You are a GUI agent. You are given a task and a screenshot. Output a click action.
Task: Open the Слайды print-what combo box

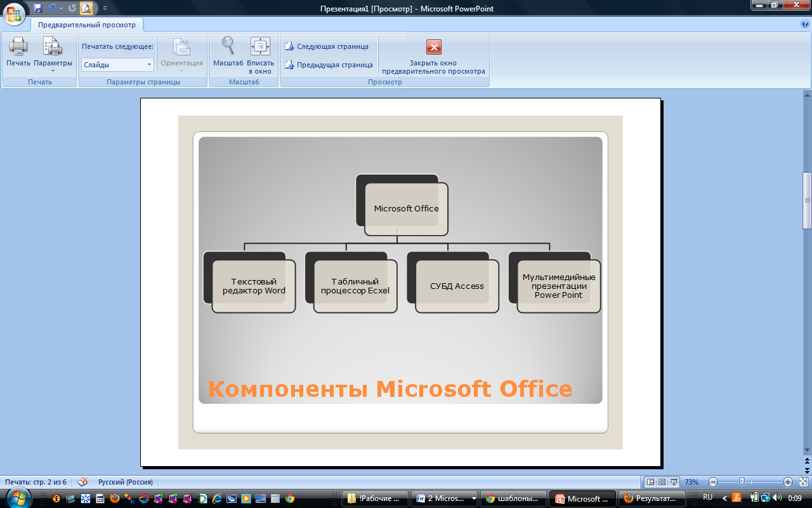(117, 65)
